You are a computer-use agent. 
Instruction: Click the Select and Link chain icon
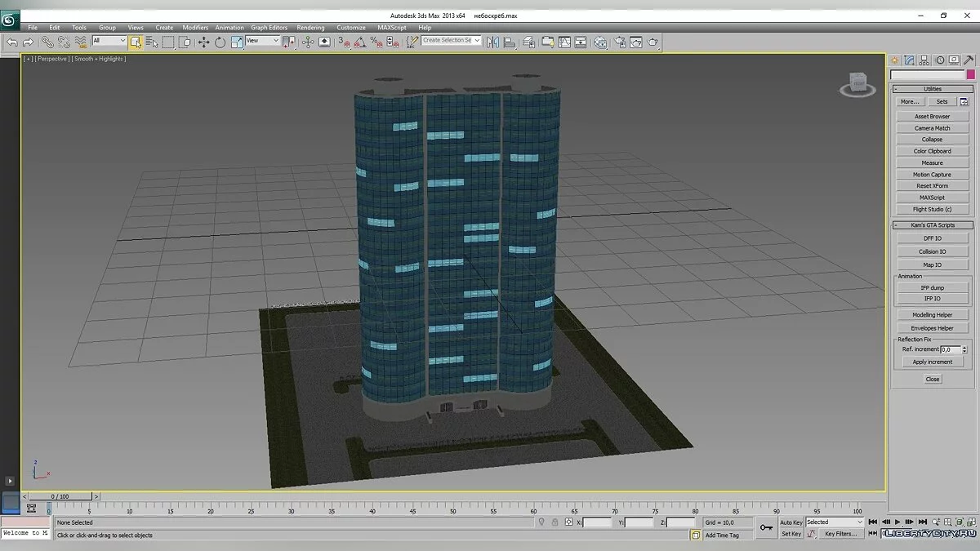(x=47, y=42)
